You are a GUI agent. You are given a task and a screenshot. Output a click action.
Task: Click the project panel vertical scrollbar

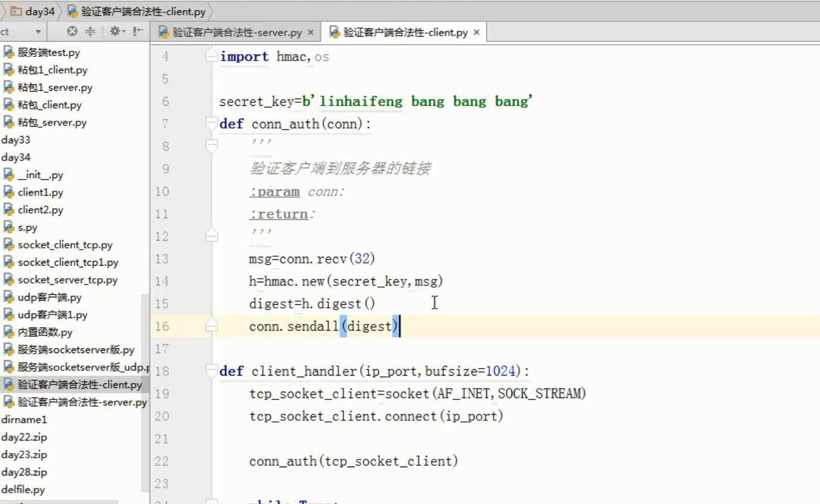point(145,392)
